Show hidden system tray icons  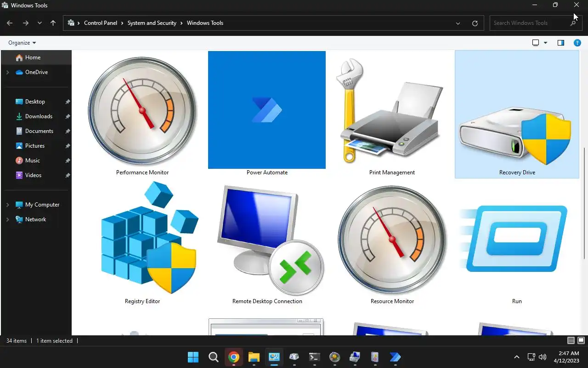click(517, 357)
